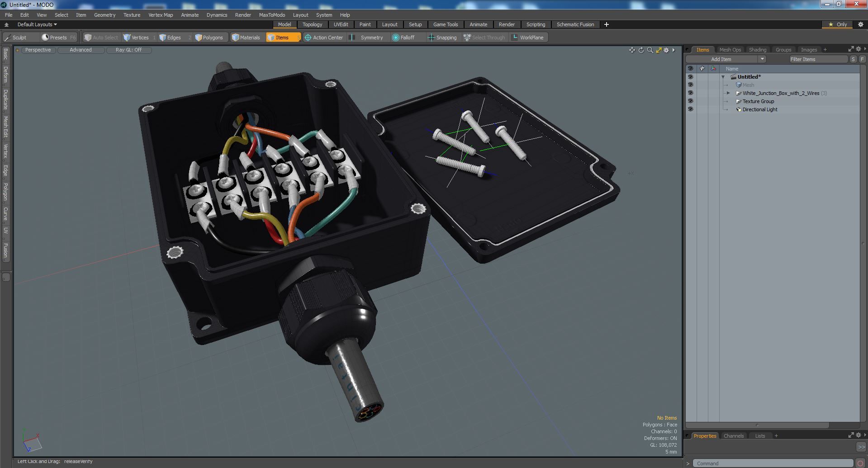Open the Vertex Map menu

[x=161, y=15]
